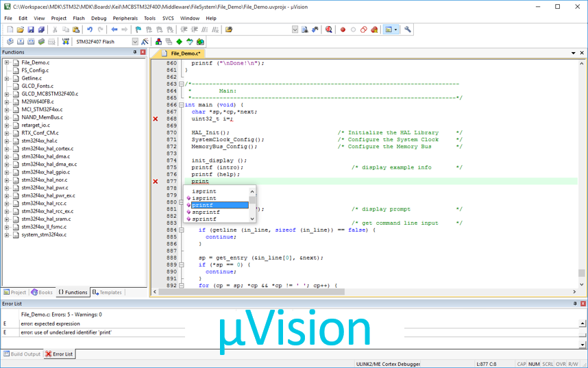Click the Select Software Packs icon
The image size is (588, 368).
click(190, 42)
